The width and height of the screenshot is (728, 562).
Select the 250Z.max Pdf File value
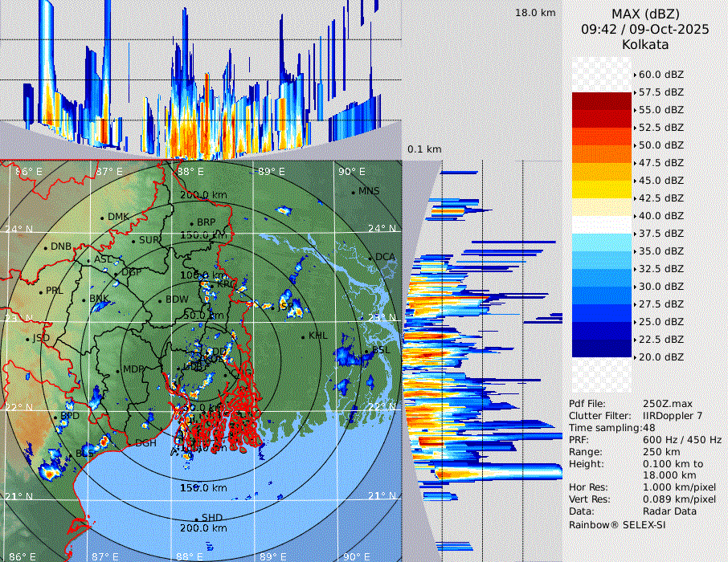664,403
